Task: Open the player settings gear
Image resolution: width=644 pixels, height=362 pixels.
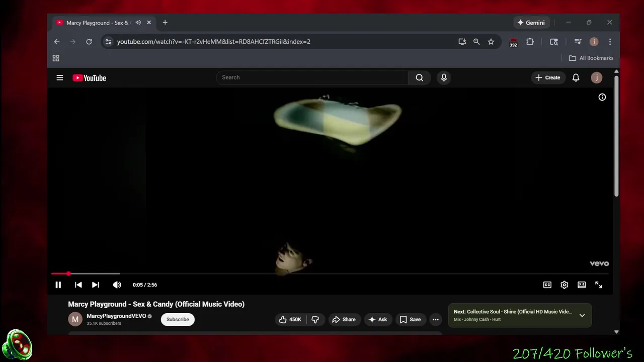Action: click(565, 285)
